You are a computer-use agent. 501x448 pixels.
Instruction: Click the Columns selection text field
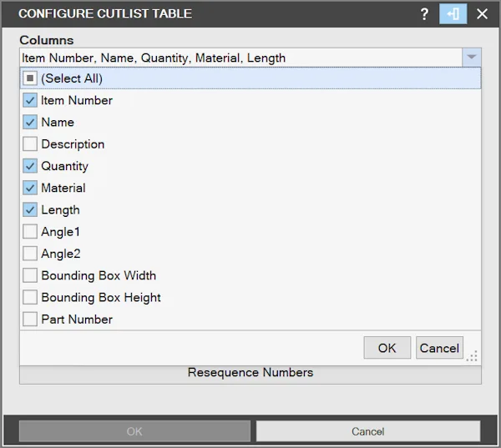tap(241, 58)
